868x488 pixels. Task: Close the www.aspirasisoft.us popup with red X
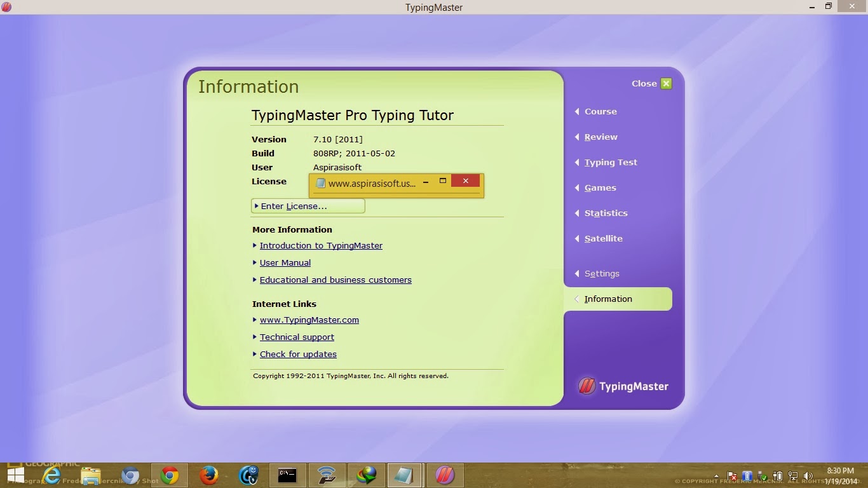click(466, 181)
